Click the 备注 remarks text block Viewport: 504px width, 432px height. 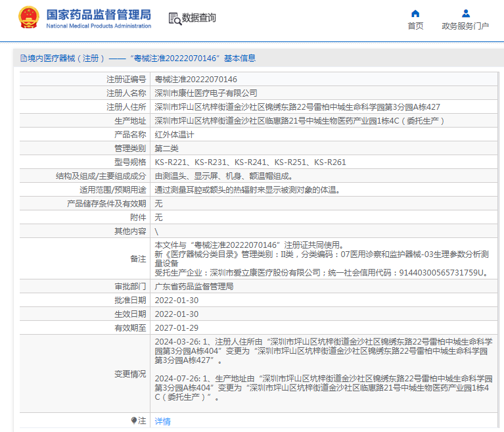coord(323,258)
